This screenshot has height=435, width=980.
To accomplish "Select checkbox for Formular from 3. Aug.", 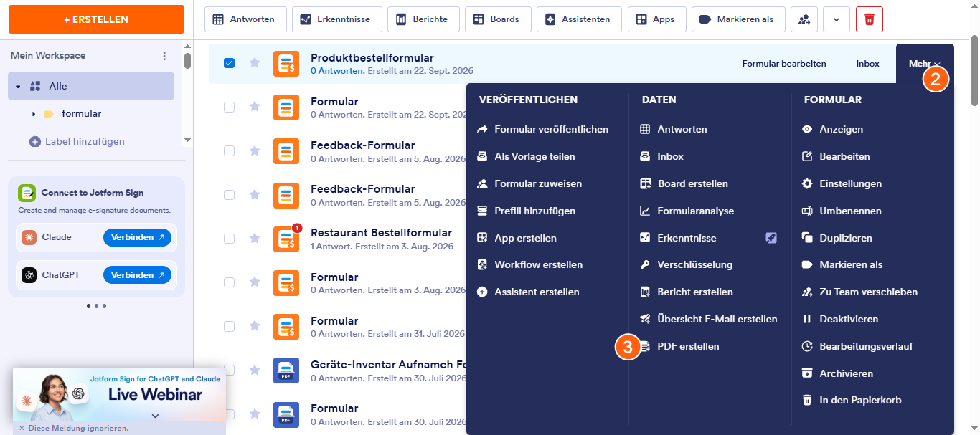I will coord(230,282).
